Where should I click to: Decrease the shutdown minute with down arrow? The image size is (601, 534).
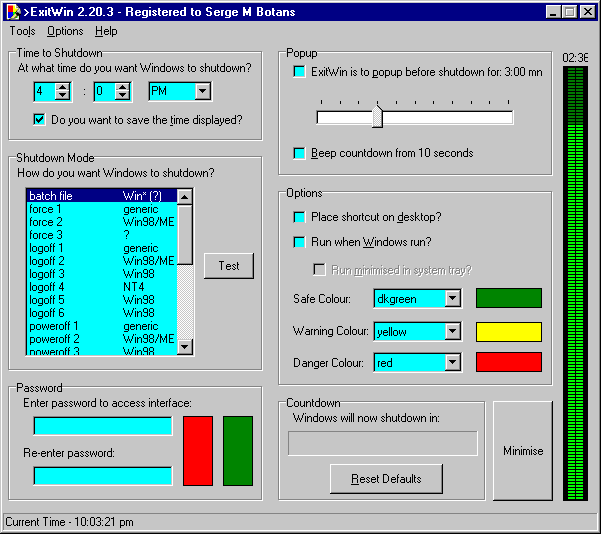point(123,96)
